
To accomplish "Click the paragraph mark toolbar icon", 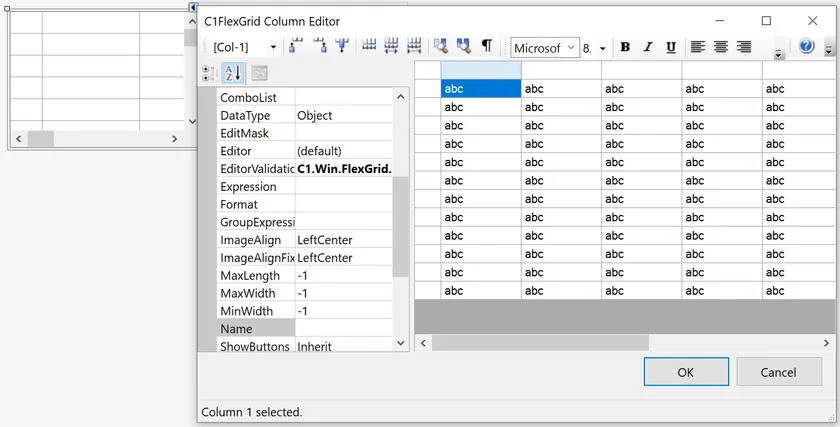I will click(x=487, y=46).
